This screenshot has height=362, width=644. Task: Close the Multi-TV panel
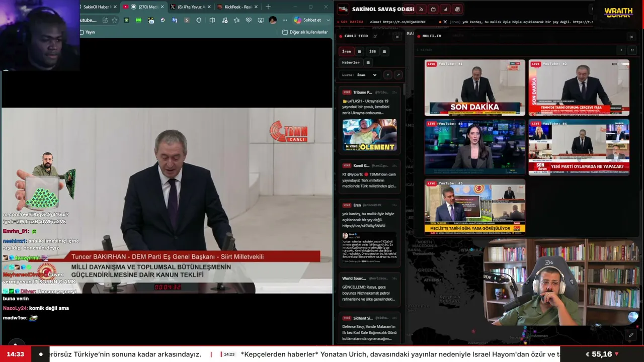coord(631,37)
